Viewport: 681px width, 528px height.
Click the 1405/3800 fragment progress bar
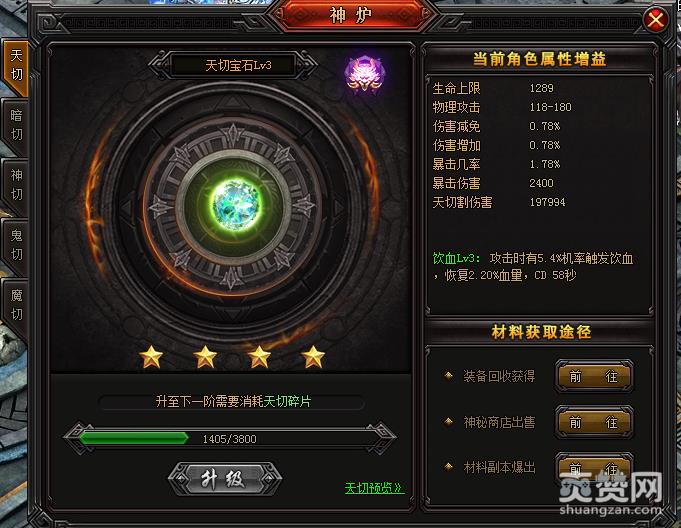pos(230,439)
